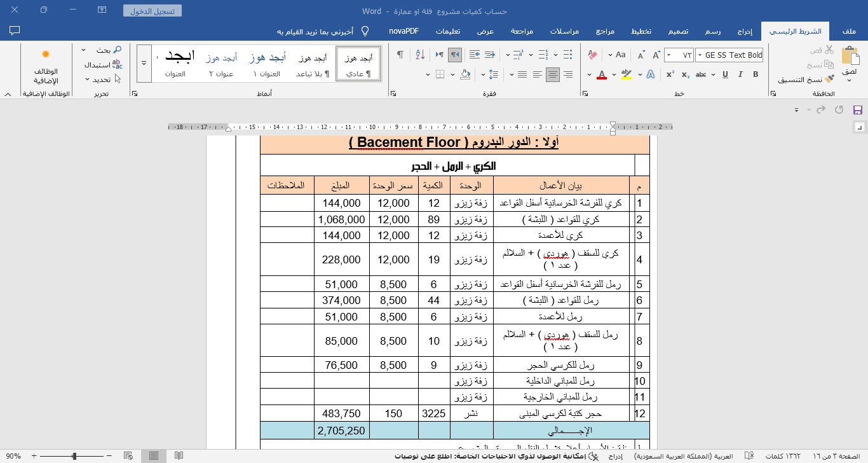
Task: Apply strikethrough (abc) formatting
Action: (x=702, y=74)
